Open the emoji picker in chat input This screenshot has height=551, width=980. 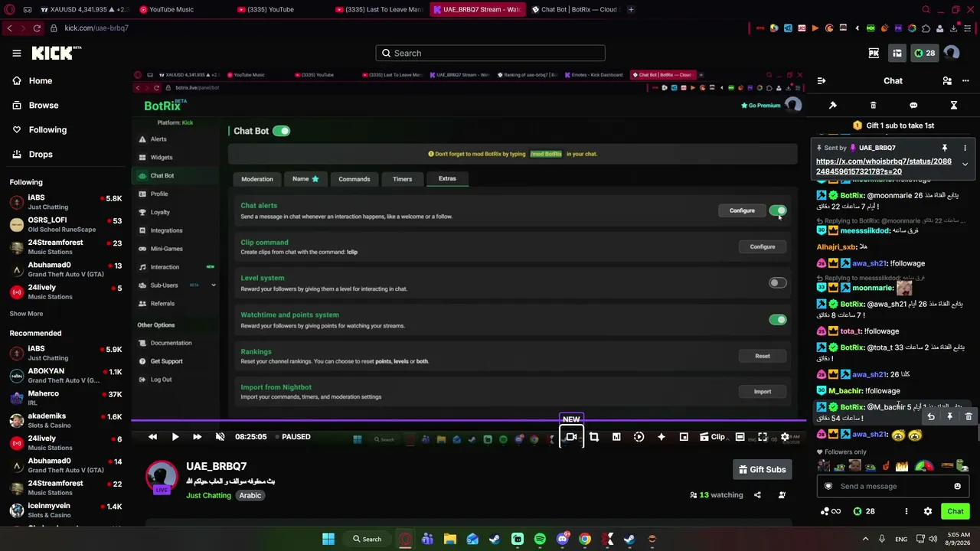pos(957,486)
